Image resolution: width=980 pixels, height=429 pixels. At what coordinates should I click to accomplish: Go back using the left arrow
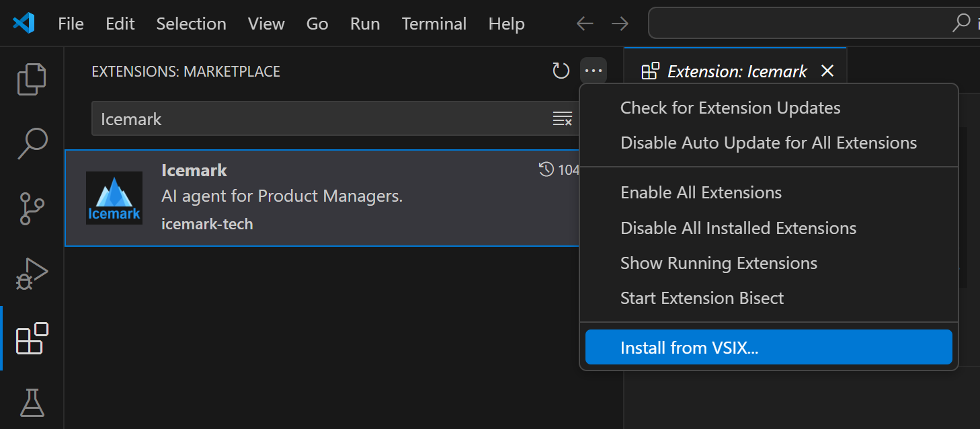click(x=585, y=24)
